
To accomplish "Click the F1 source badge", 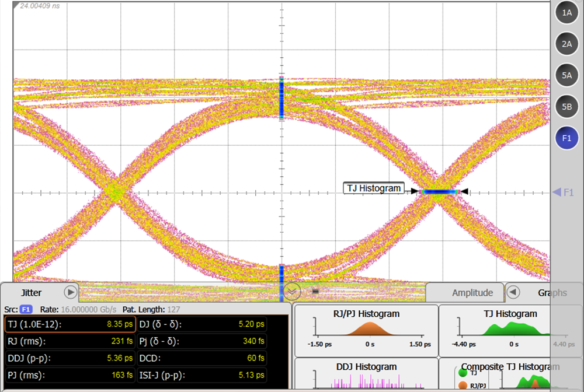I will (27, 309).
